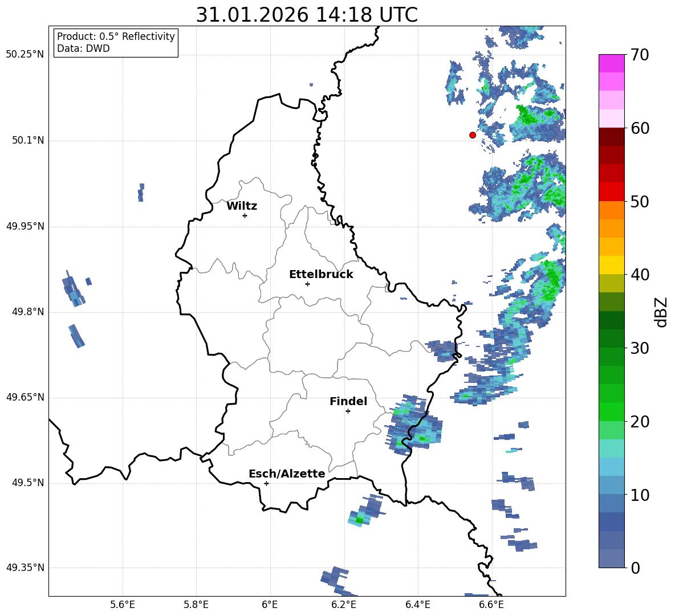The width and height of the screenshot is (675, 616).
Task: Click the dark red colorbar segment below 60
Action: pos(611,137)
